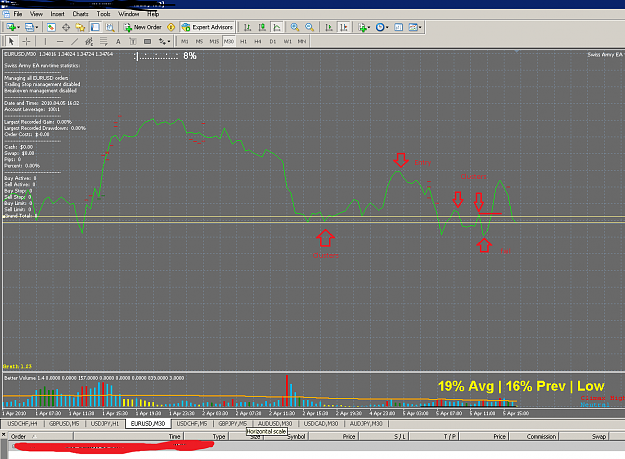Switch to the USDCHF,H4 chart tab

22,424
